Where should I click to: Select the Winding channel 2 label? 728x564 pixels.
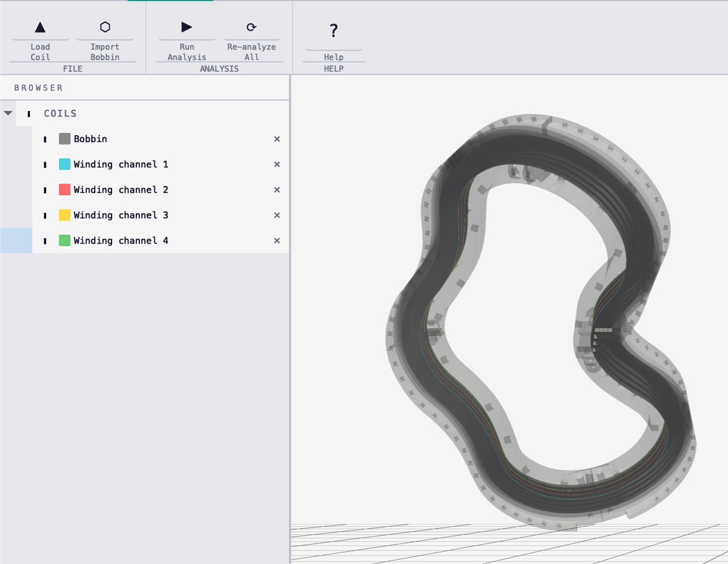121,190
